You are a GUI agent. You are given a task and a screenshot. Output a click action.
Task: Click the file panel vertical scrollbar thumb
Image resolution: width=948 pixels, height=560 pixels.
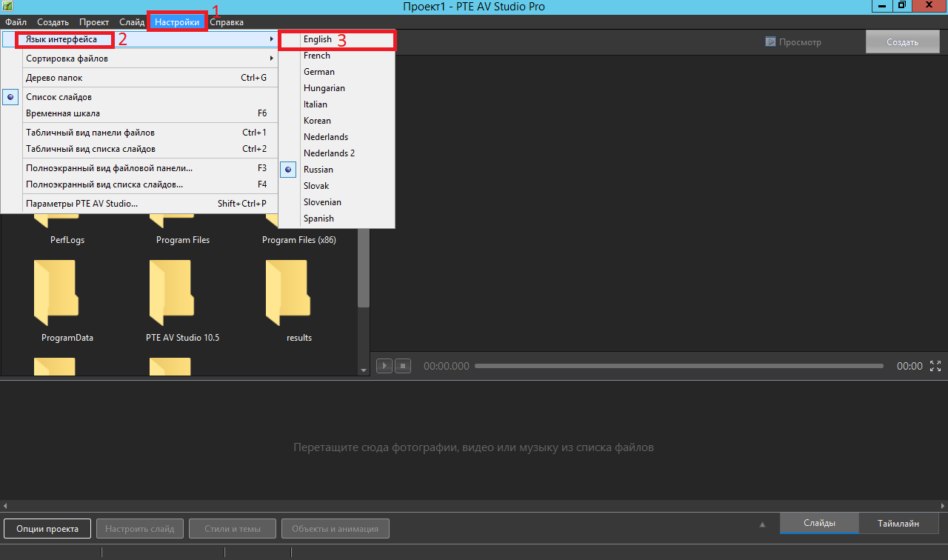364,267
